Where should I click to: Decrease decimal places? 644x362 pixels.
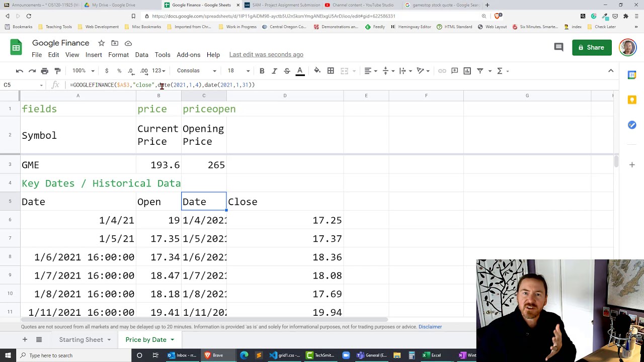[x=131, y=71]
